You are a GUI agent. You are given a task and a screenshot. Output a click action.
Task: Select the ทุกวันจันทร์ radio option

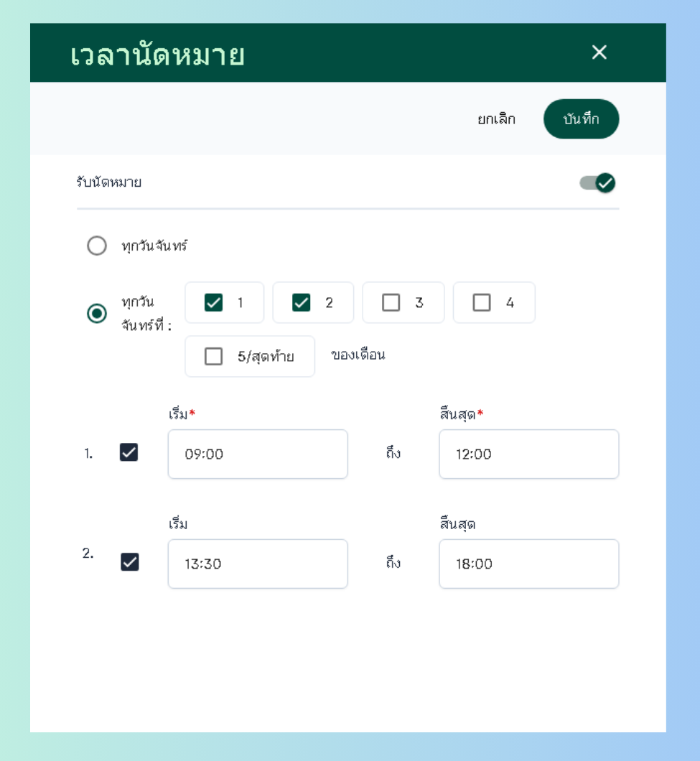[97, 246]
